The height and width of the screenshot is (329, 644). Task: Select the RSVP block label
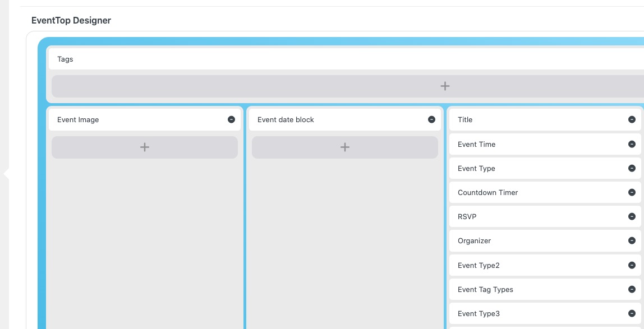pyautogui.click(x=467, y=217)
